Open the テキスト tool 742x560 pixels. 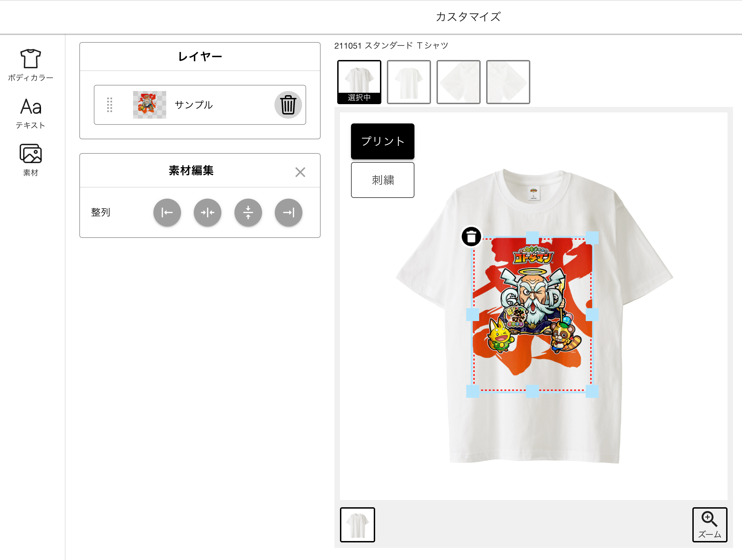(x=31, y=113)
